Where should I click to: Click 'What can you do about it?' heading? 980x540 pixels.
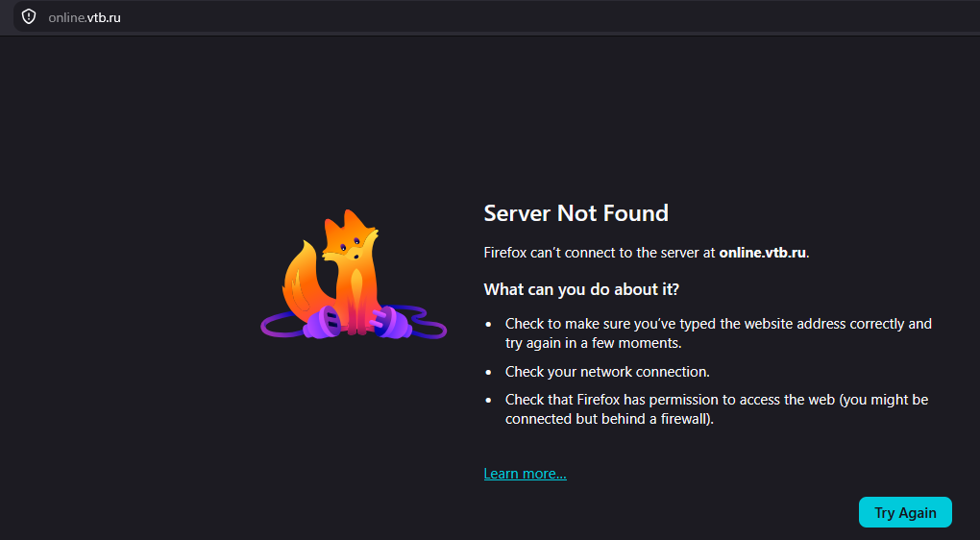581,290
